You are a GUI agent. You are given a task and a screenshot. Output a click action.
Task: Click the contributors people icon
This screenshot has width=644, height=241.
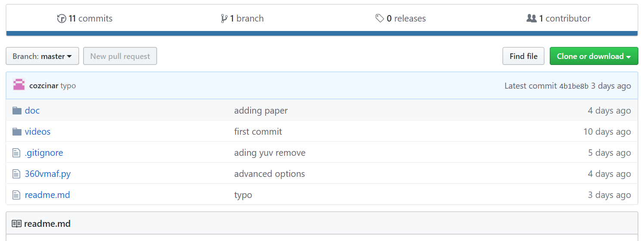coord(532,19)
